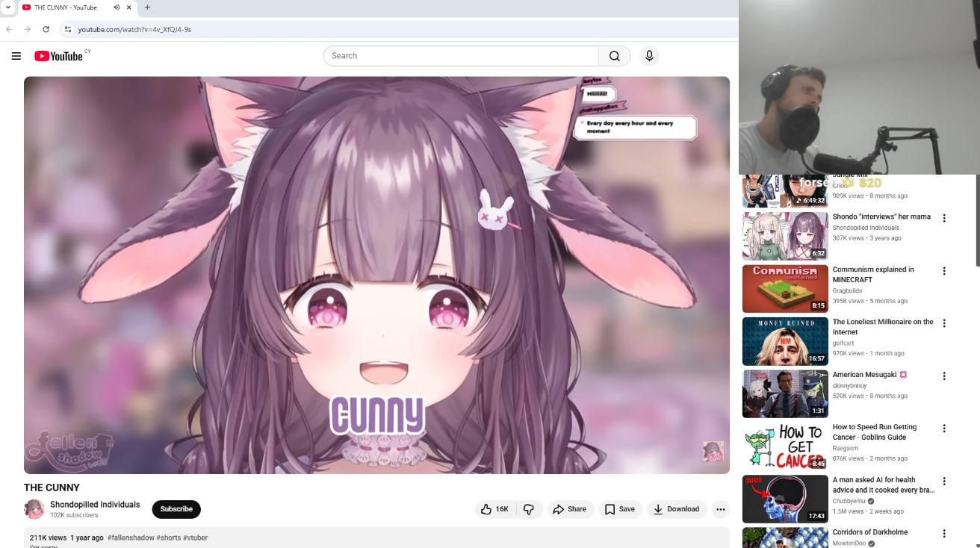Open options for The Loneliest Millionaire video
Image resolution: width=980 pixels, height=548 pixels.
coord(944,323)
